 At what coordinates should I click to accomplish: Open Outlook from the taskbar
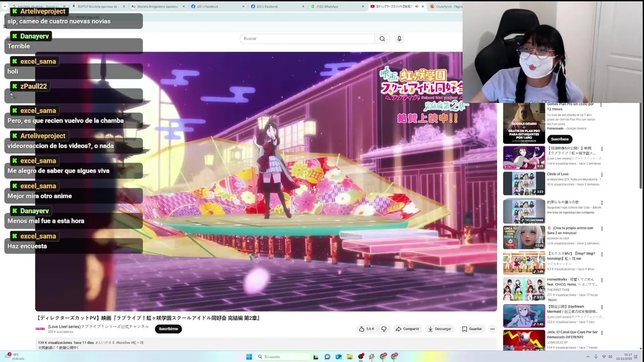click(x=339, y=356)
